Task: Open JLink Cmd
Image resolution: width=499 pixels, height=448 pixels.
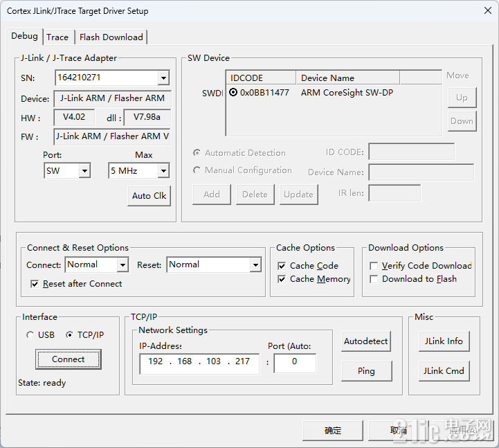Action: [x=444, y=371]
